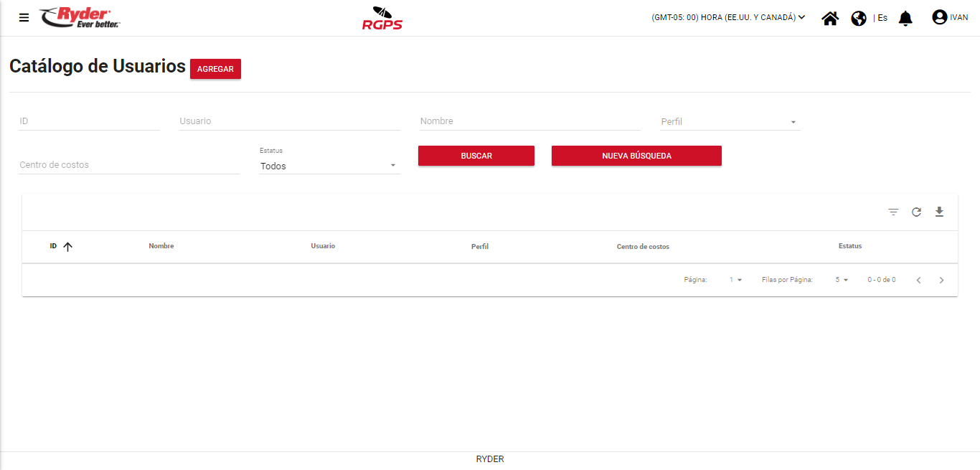Viewport: 980px width, 470px height.
Task: Click the NUEVA BÚSQUEDA button
Action: (636, 156)
